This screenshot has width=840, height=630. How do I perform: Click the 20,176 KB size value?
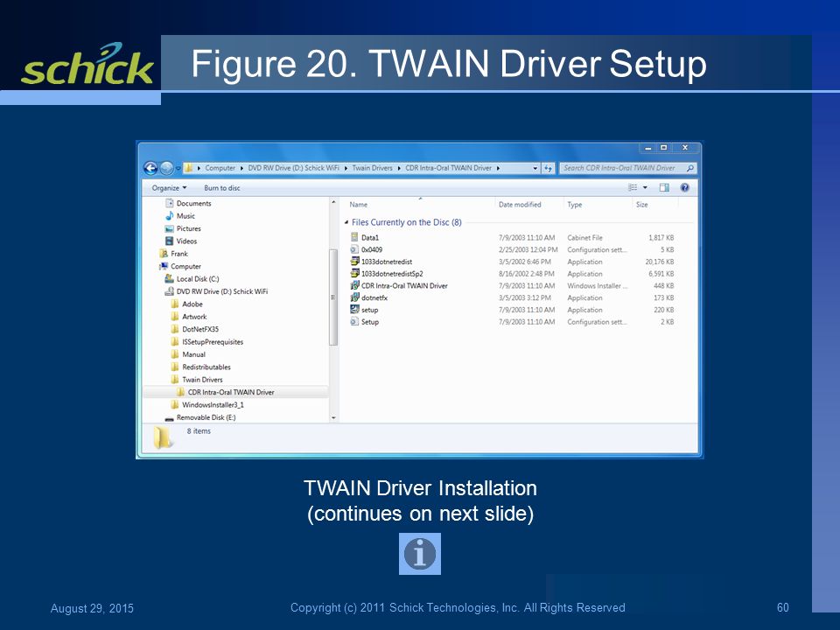tap(660, 262)
